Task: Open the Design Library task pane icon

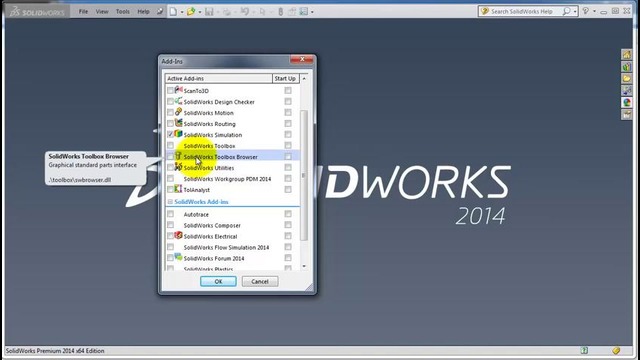Action: click(x=627, y=67)
